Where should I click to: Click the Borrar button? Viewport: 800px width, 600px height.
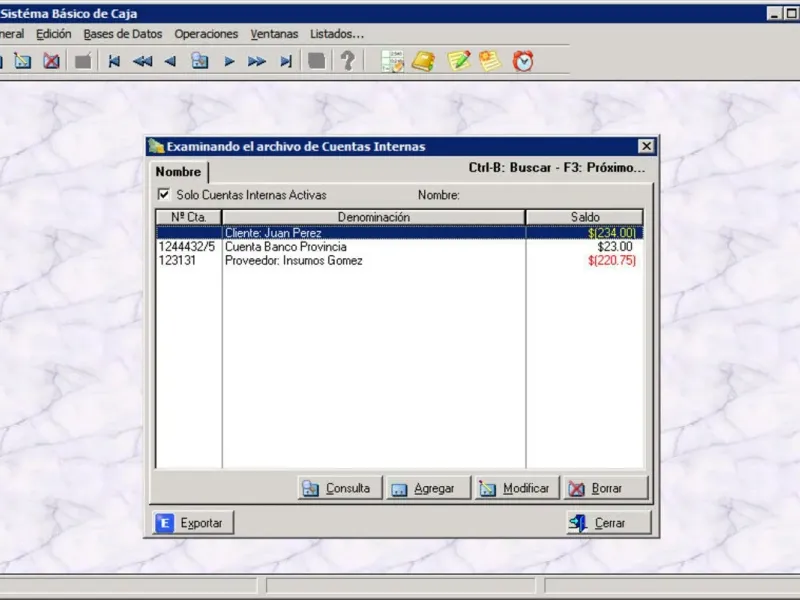tap(606, 488)
